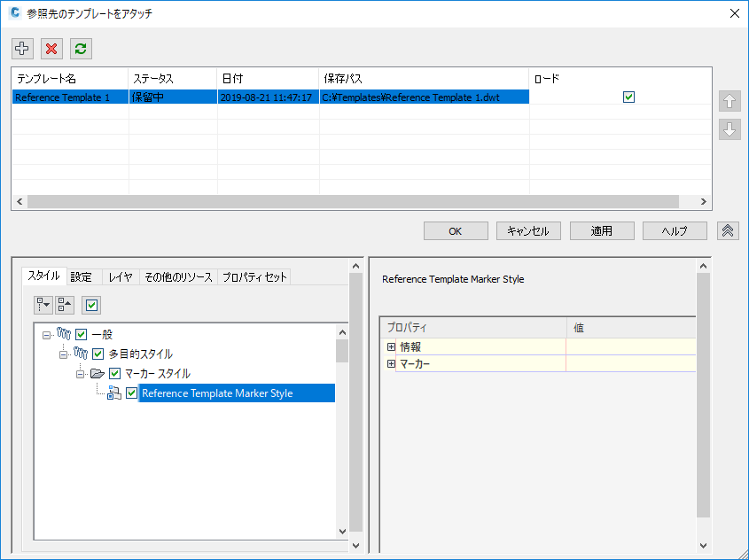749x560 pixels.
Task: Uncheck the 一般 checkbox
Action: click(82, 334)
